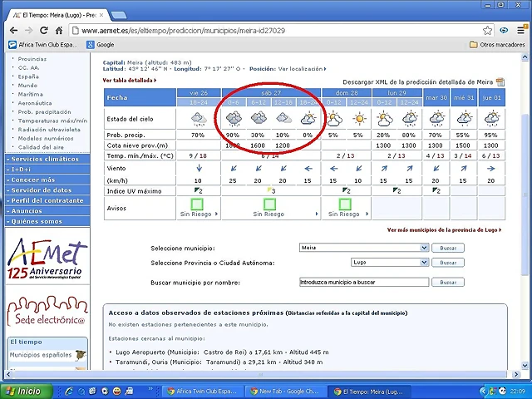Open Municipios españoles link
Image resolution: width=532 pixels, height=399 pixels.
(x=41, y=355)
